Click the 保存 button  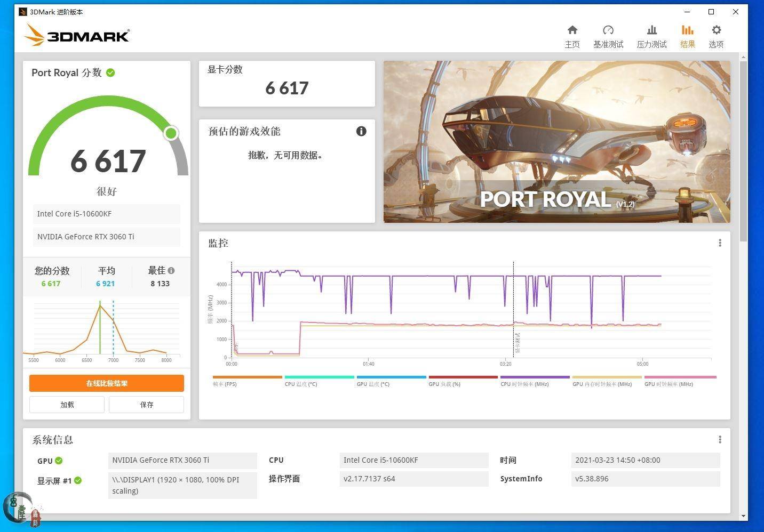tap(147, 405)
